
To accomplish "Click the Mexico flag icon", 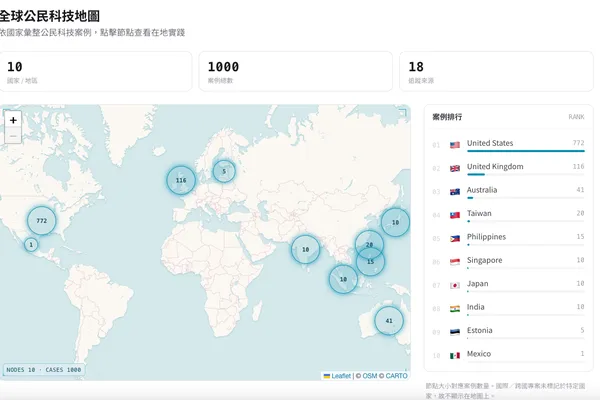I will coord(455,356).
